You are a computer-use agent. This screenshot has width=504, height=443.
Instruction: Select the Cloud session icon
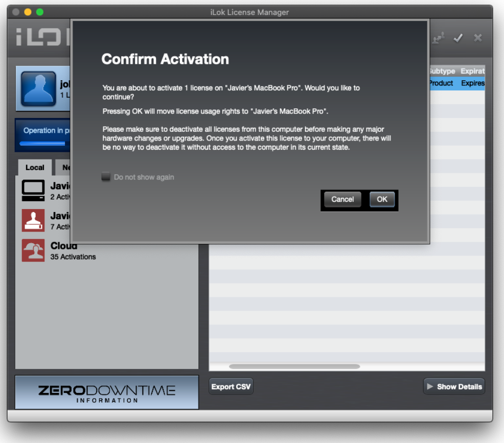[x=33, y=250]
